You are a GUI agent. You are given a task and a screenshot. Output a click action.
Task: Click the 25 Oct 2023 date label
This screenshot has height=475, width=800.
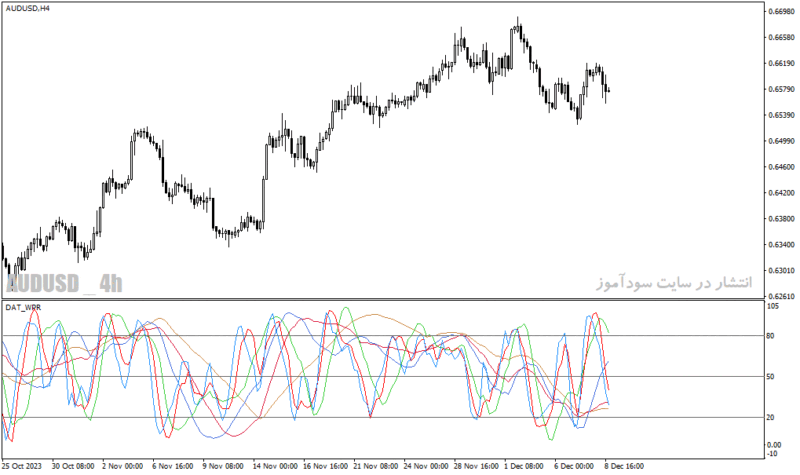click(x=22, y=466)
